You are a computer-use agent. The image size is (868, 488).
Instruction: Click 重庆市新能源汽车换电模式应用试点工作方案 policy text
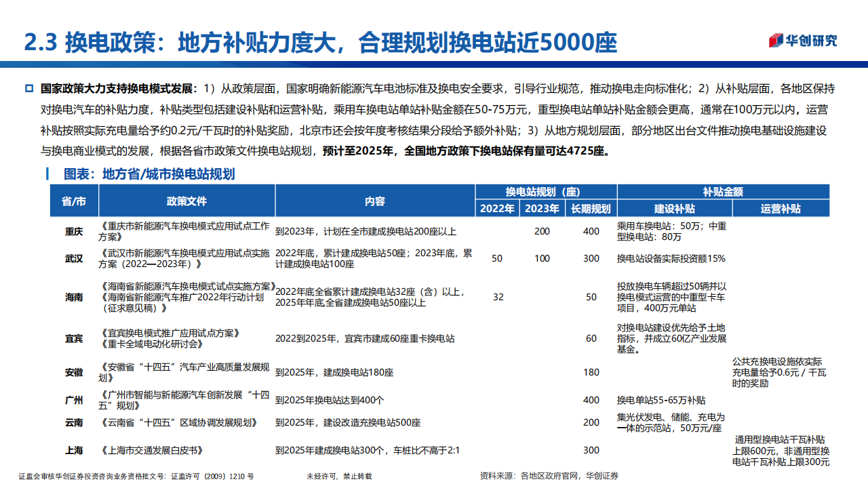click(184, 231)
